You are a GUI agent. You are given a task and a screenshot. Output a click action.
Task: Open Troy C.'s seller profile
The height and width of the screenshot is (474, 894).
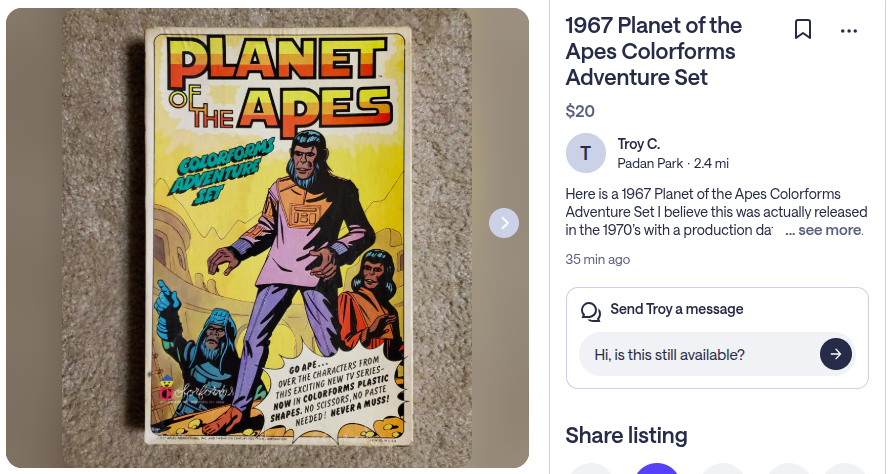639,144
